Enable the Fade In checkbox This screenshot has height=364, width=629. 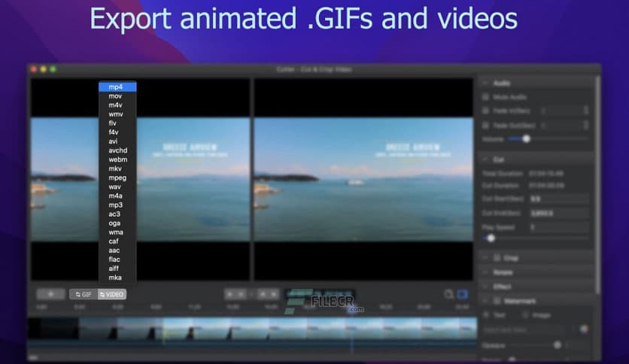click(x=485, y=111)
